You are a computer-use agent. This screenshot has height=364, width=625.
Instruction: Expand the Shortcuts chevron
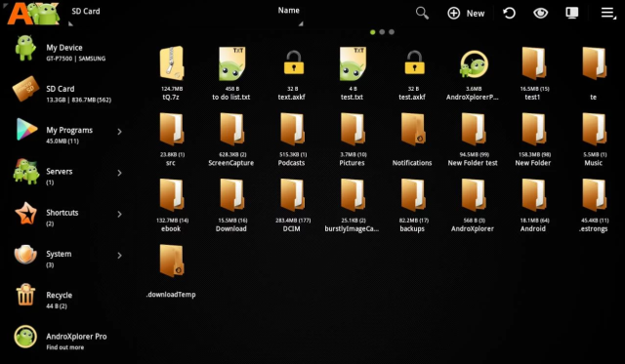pyautogui.click(x=119, y=215)
